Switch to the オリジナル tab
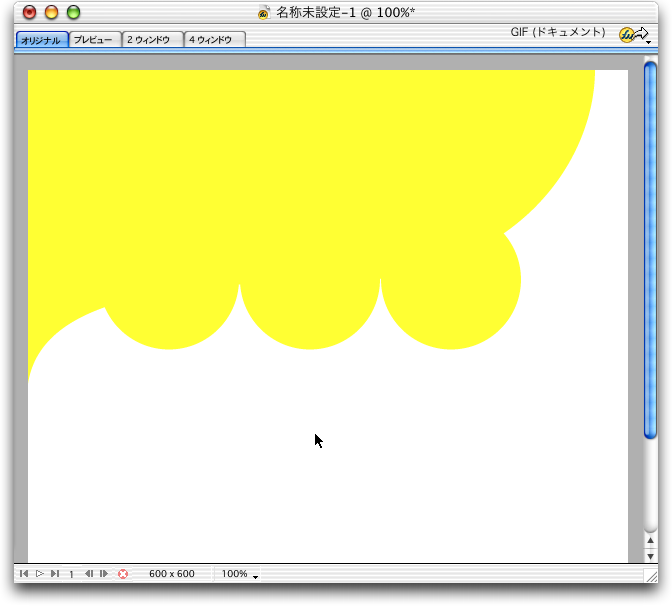 click(x=42, y=40)
